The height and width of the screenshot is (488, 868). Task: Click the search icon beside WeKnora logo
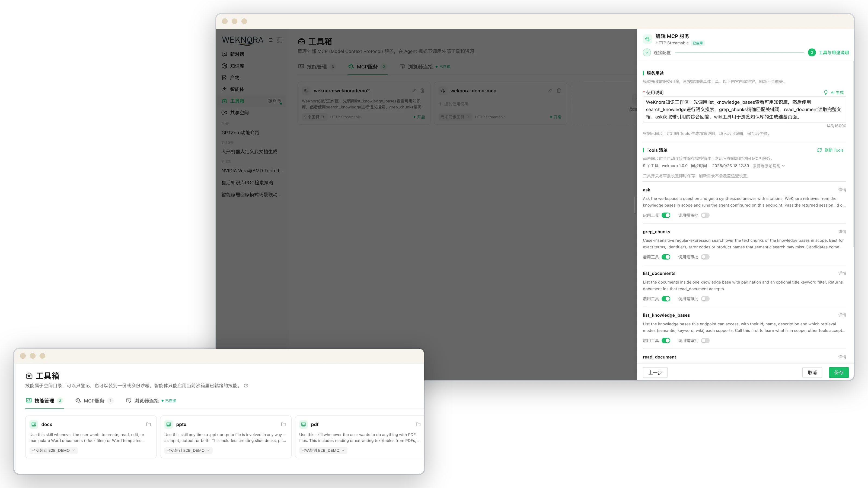click(x=271, y=40)
